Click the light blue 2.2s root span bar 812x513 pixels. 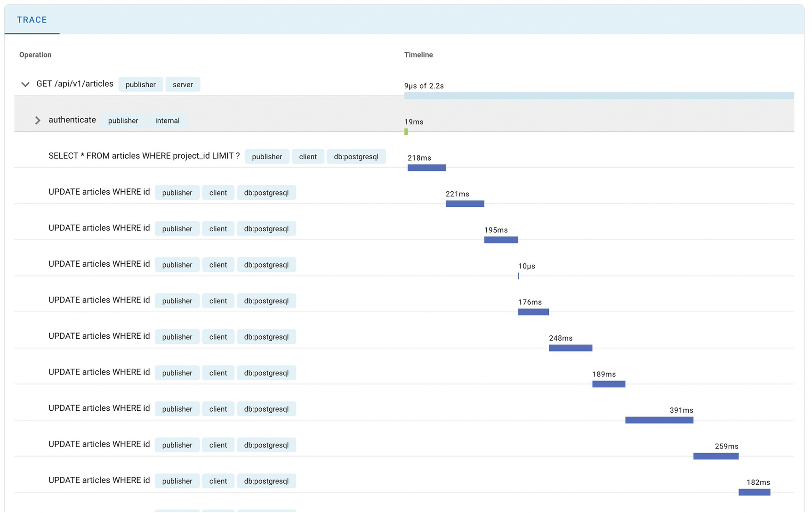click(599, 96)
